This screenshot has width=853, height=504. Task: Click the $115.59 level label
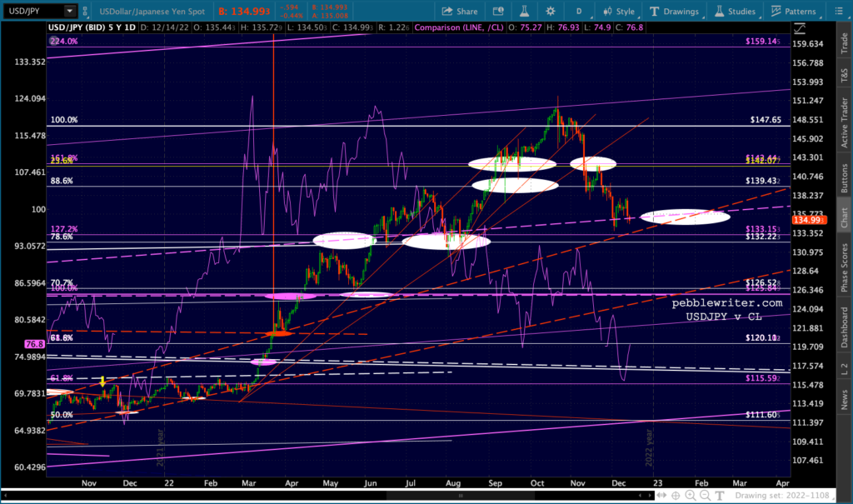pos(763,377)
